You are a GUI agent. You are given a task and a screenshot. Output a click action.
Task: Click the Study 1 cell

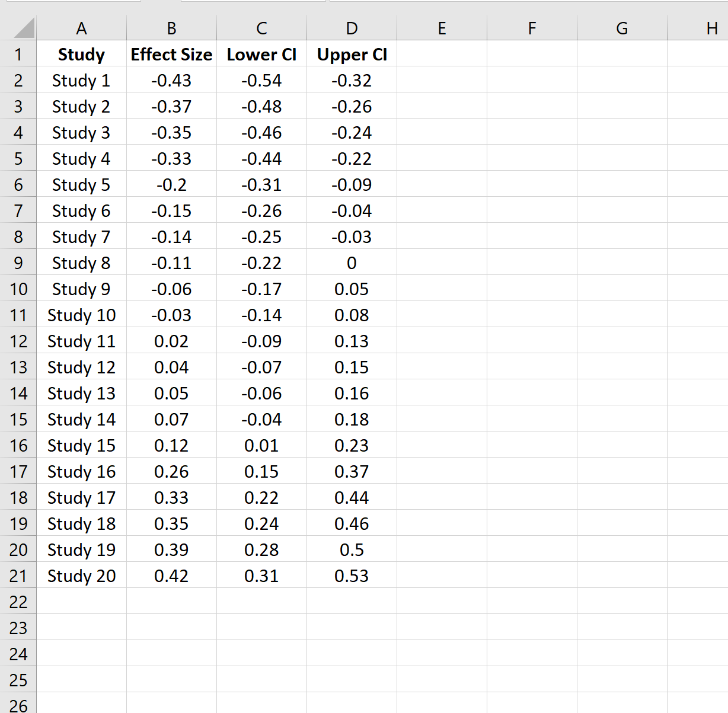(x=81, y=80)
